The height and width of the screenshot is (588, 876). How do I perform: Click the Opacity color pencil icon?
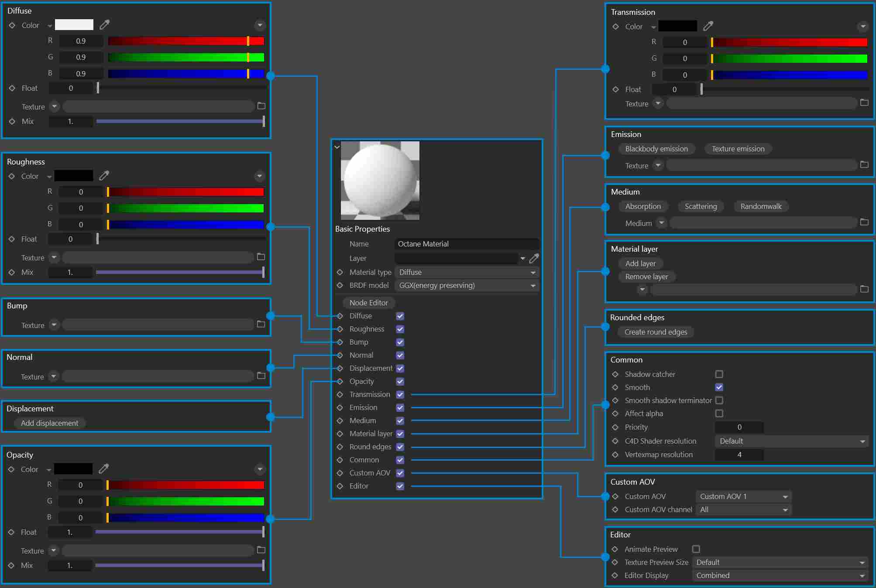[104, 469]
